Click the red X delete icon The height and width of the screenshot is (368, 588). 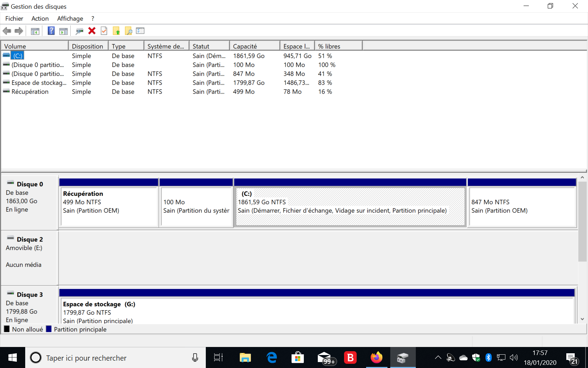(92, 31)
